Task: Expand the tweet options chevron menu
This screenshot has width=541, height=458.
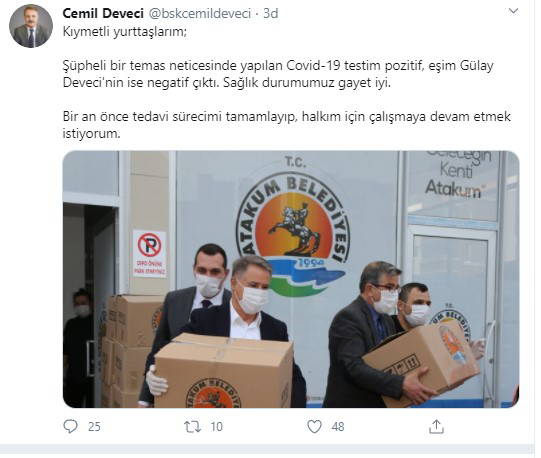Action: point(513,11)
